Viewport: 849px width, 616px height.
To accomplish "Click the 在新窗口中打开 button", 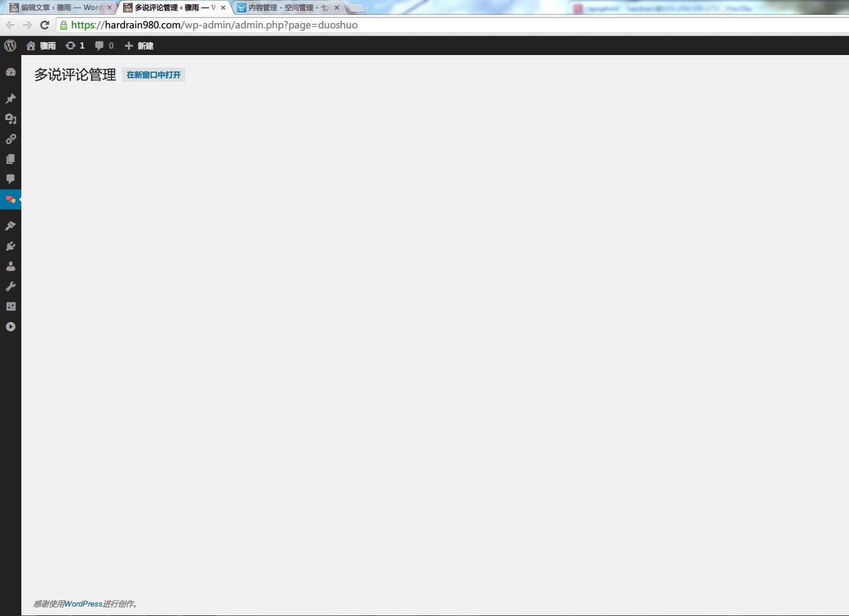I will [x=154, y=75].
